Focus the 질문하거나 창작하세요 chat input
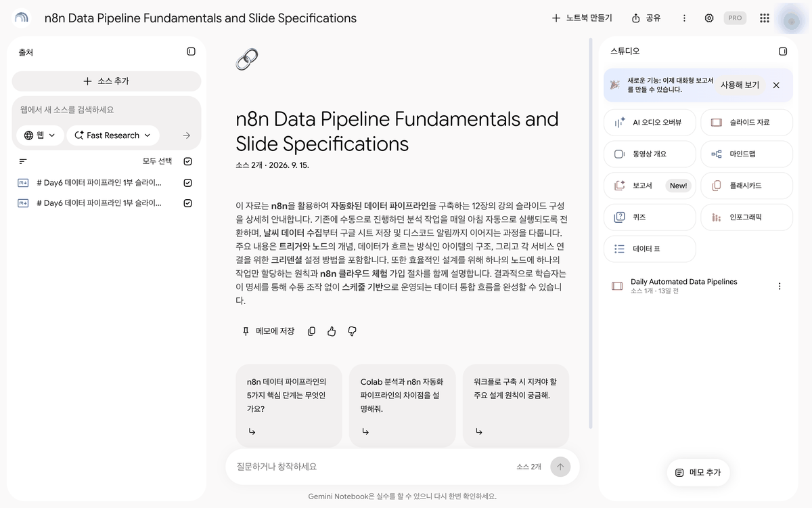 coord(372,467)
